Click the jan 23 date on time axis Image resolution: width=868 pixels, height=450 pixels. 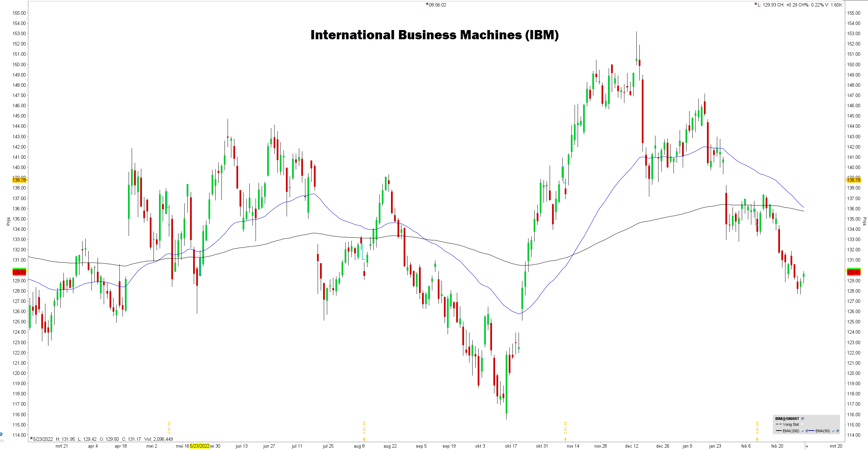point(715,446)
